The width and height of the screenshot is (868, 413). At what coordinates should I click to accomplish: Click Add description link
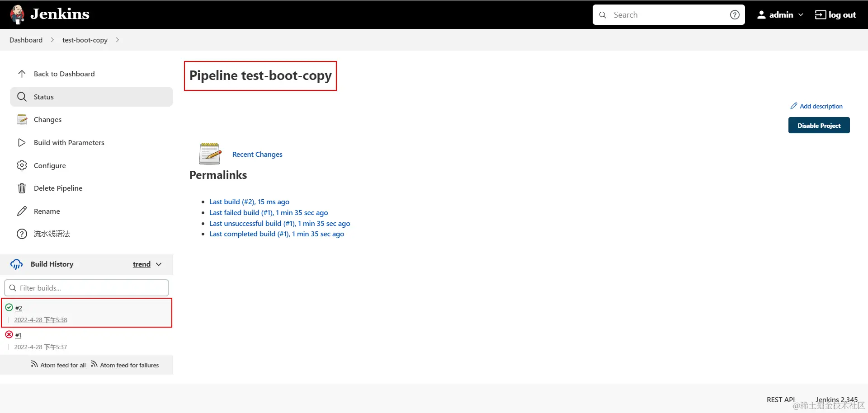coord(821,106)
